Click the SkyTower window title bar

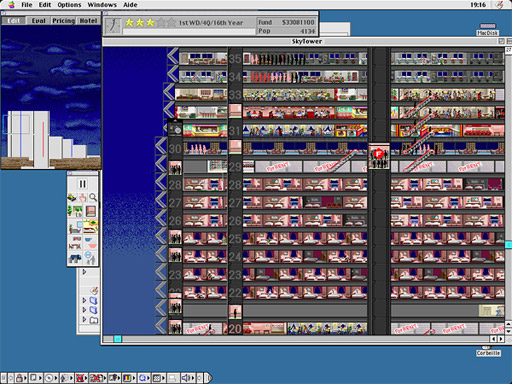307,41
